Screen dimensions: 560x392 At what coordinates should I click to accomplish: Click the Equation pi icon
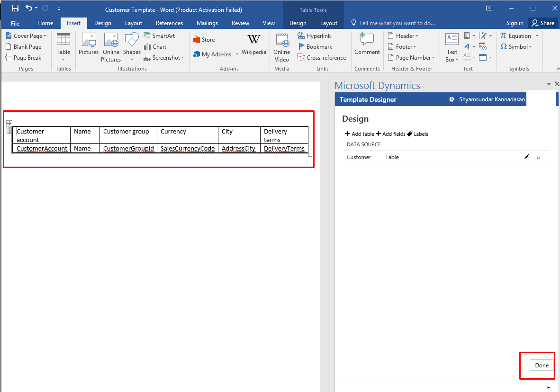pyautogui.click(x=503, y=36)
